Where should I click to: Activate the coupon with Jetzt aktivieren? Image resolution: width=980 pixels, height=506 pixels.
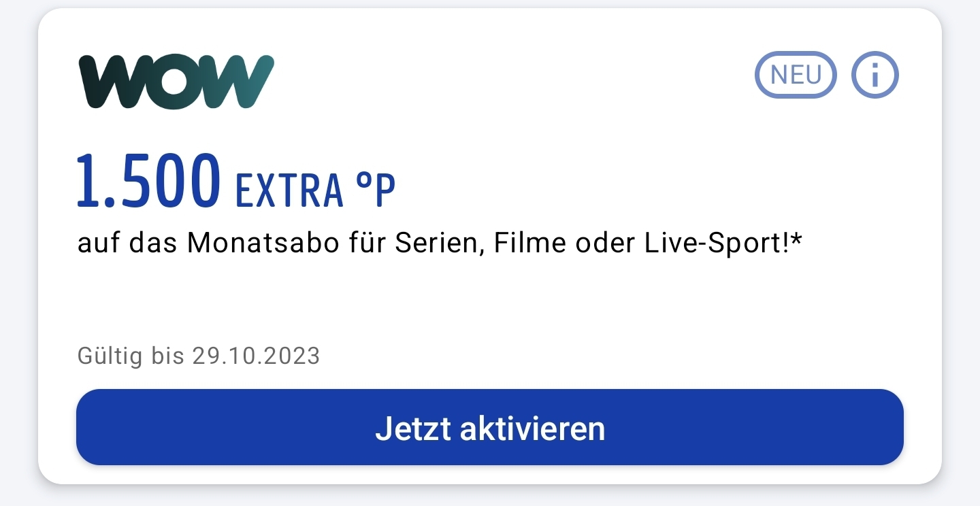(x=490, y=427)
